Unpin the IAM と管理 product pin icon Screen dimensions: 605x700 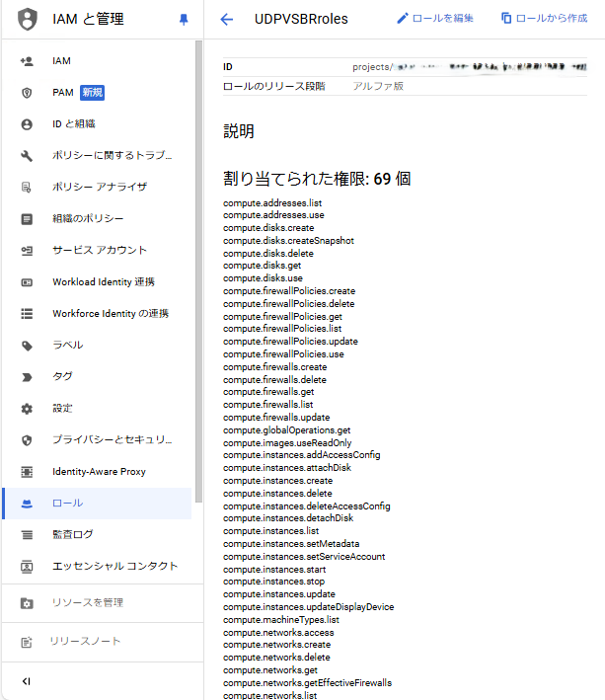184,19
